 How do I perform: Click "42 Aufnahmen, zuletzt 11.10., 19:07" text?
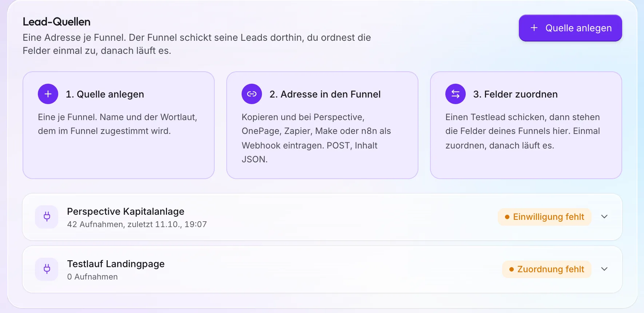(x=137, y=224)
